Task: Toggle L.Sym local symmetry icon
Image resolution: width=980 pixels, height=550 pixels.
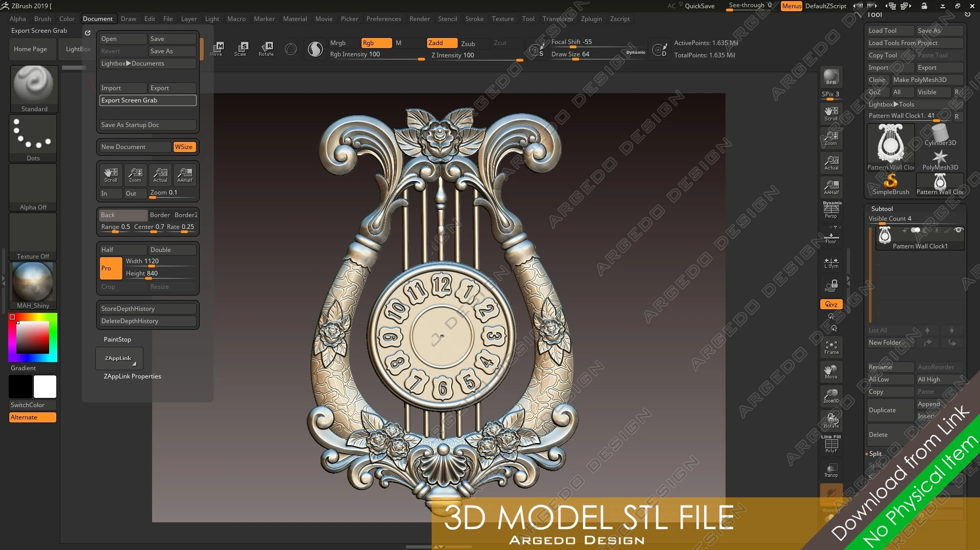Action: click(831, 262)
